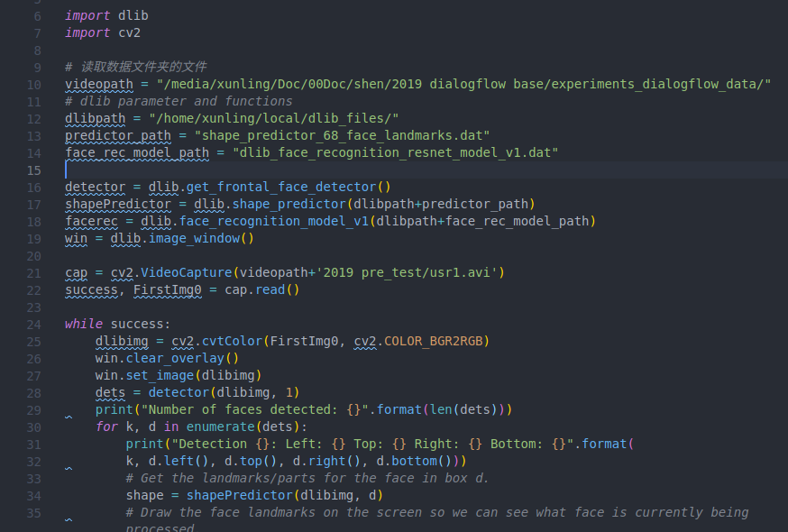
Task: Click 'face_rec_model_path' variable on line 14
Action: click(137, 152)
